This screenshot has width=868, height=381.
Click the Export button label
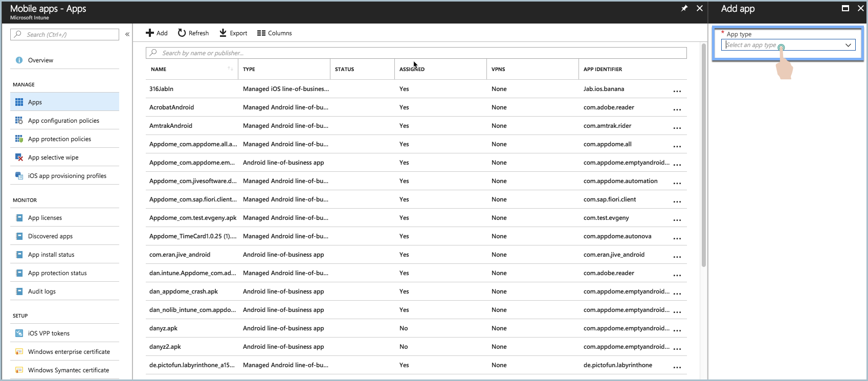[x=238, y=33]
